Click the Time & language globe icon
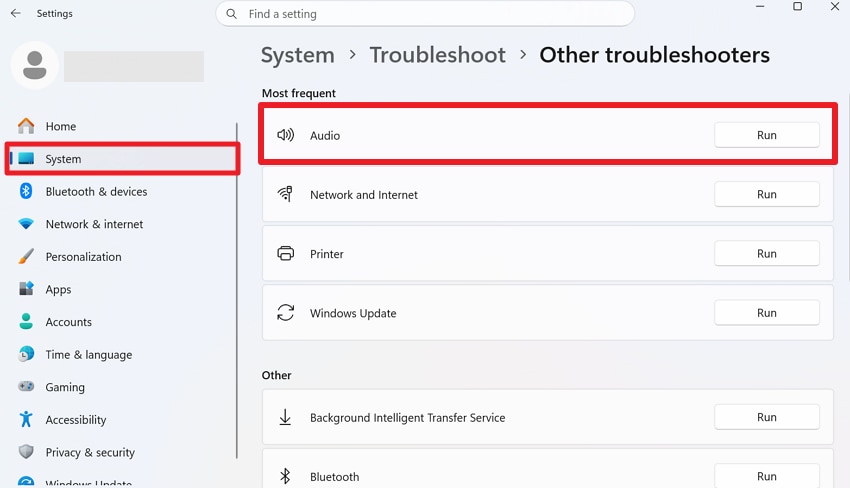Image resolution: width=850 pixels, height=488 pixels. (x=25, y=354)
